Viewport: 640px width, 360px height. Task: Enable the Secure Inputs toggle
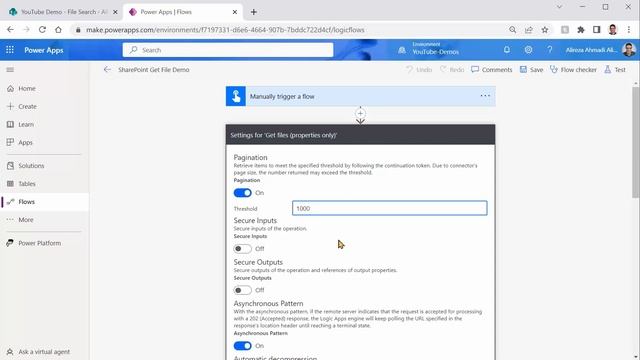pyautogui.click(x=242, y=249)
